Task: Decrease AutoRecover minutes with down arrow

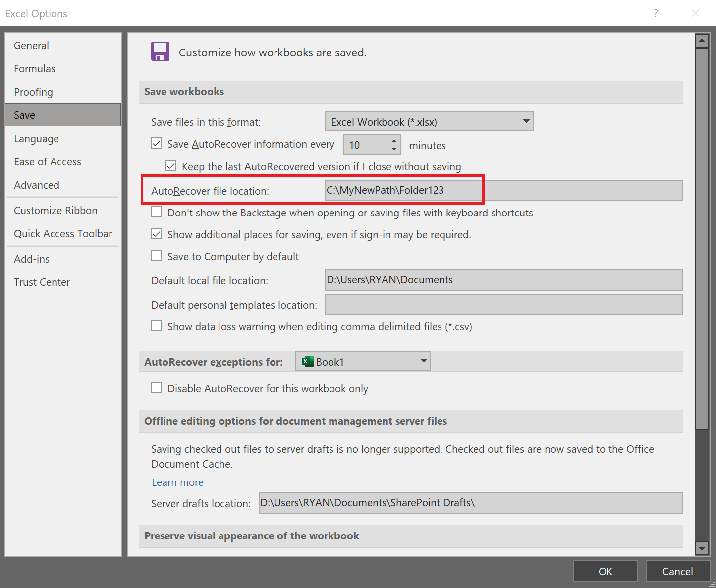Action: pos(394,149)
